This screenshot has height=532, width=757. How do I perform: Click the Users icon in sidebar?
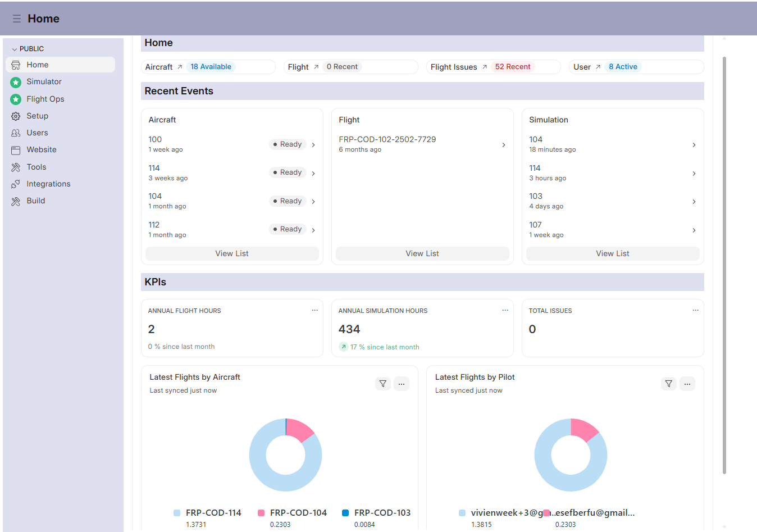16,133
